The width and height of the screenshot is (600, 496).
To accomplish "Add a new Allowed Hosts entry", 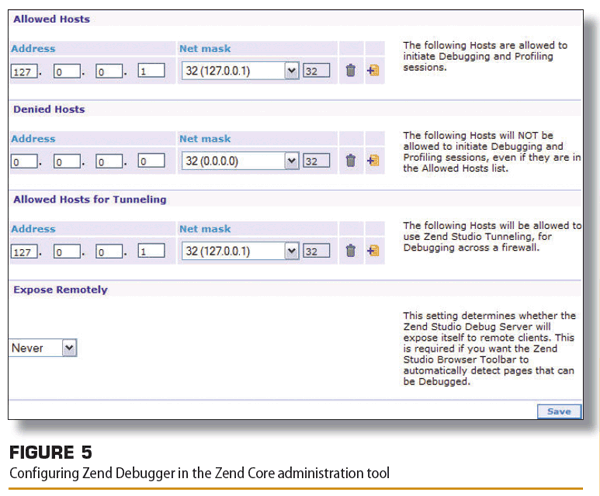I will (373, 71).
